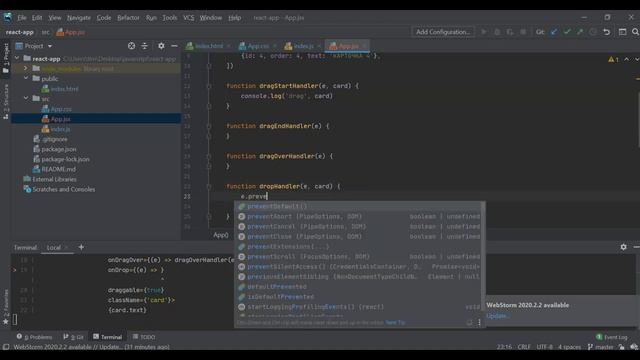Click the Git update project arrow icon
Image resolution: width=640 pixels, height=360 pixels.
coord(554,32)
